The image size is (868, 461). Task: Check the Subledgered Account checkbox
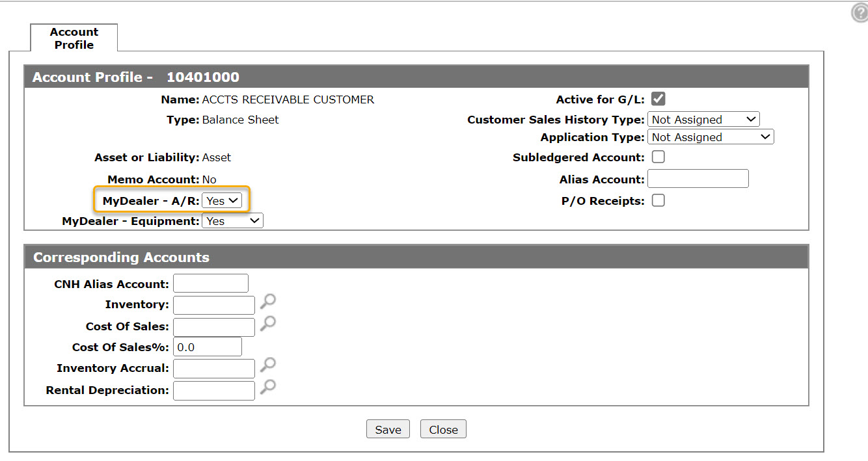click(x=658, y=157)
